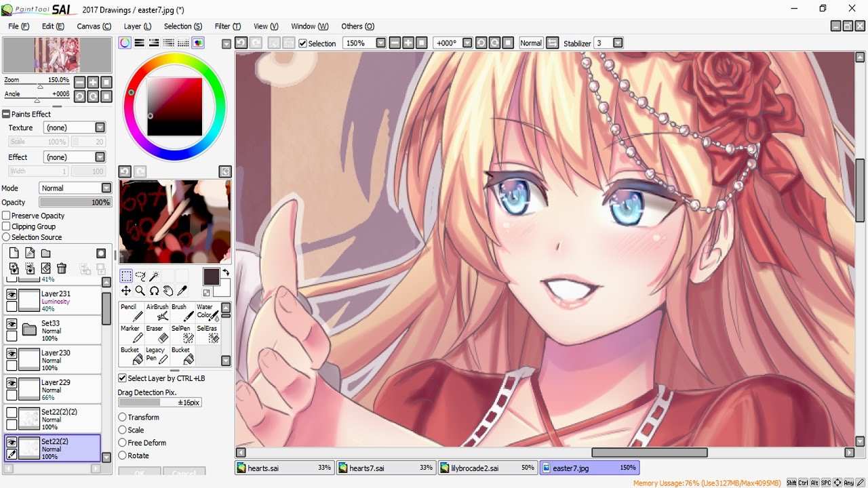Choose the Rotate view tool
Viewport: 868px width, 488px height.
[x=154, y=291]
